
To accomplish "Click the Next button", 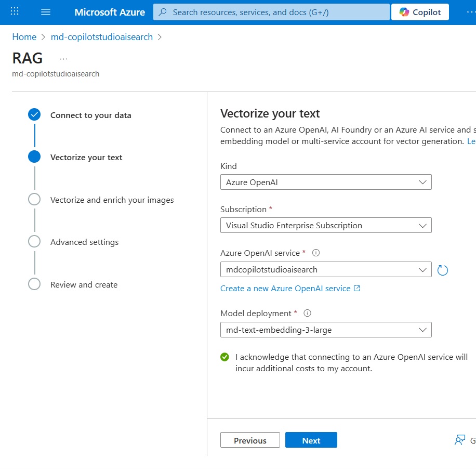I will pyautogui.click(x=311, y=440).
